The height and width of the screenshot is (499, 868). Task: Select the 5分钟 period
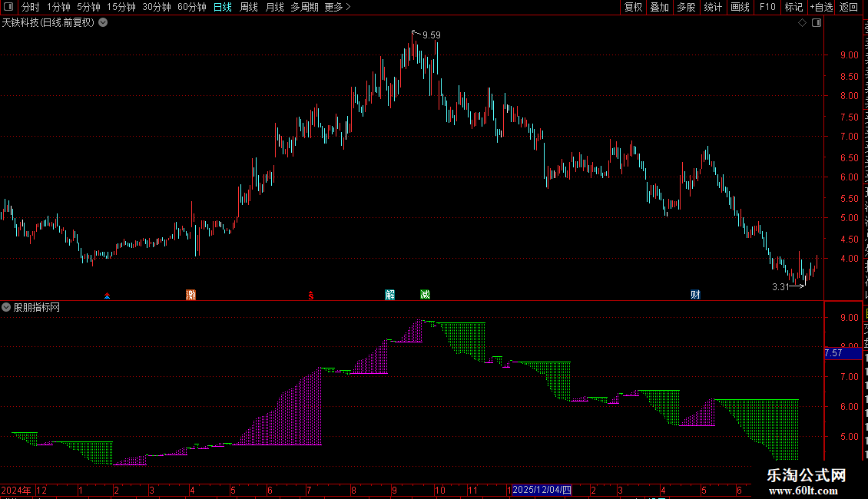88,7
